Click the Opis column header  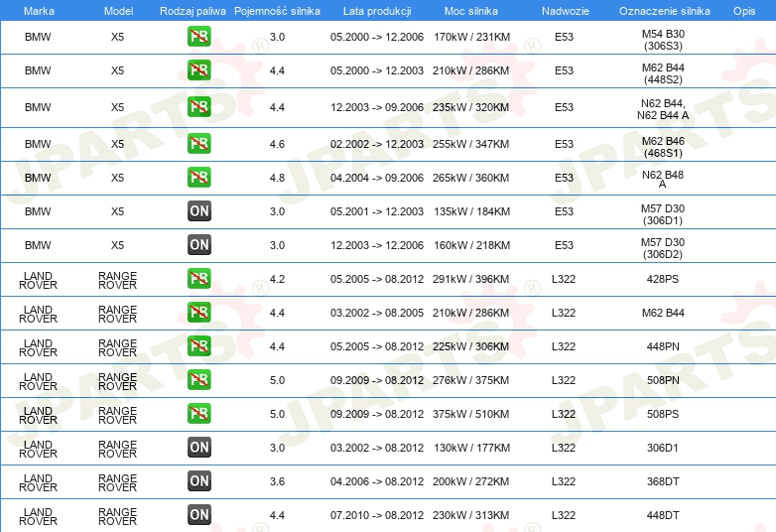744,11
